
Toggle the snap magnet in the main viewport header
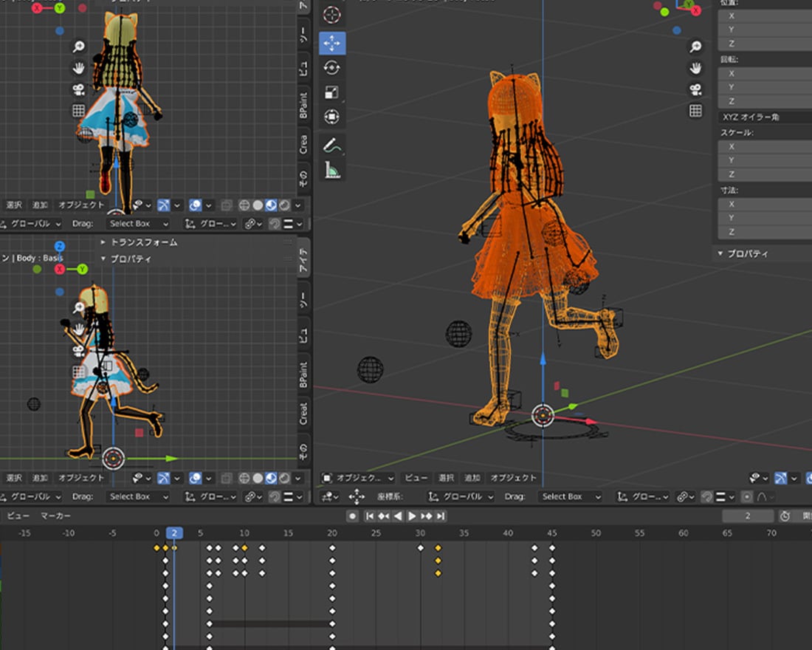[707, 496]
